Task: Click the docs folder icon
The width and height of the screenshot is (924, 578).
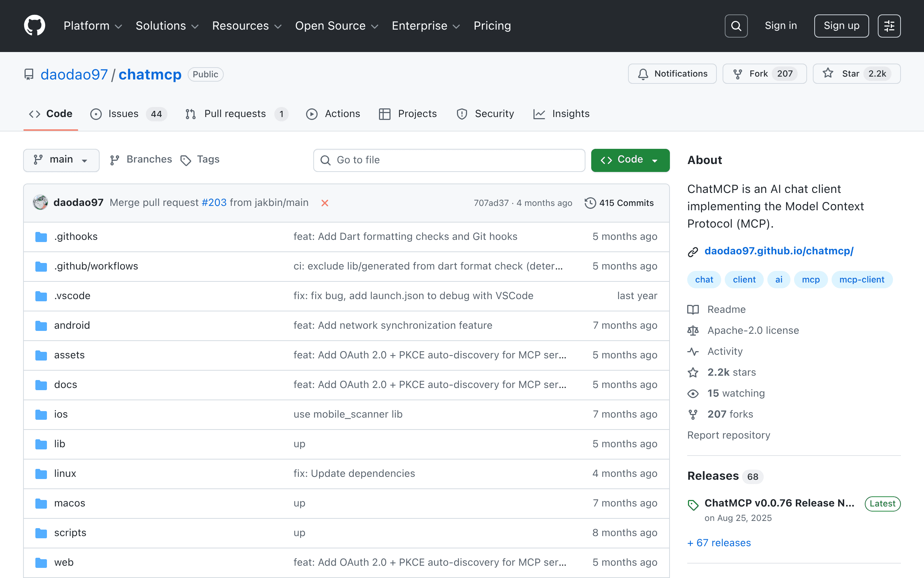Action: (x=41, y=385)
